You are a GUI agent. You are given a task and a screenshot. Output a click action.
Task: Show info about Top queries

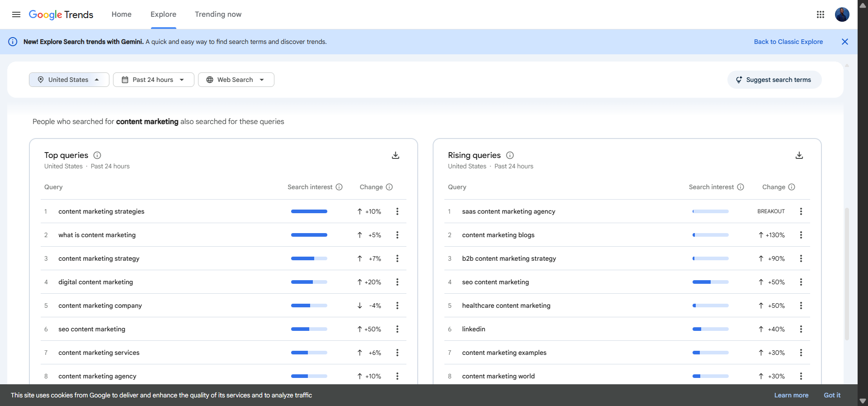[97, 155]
